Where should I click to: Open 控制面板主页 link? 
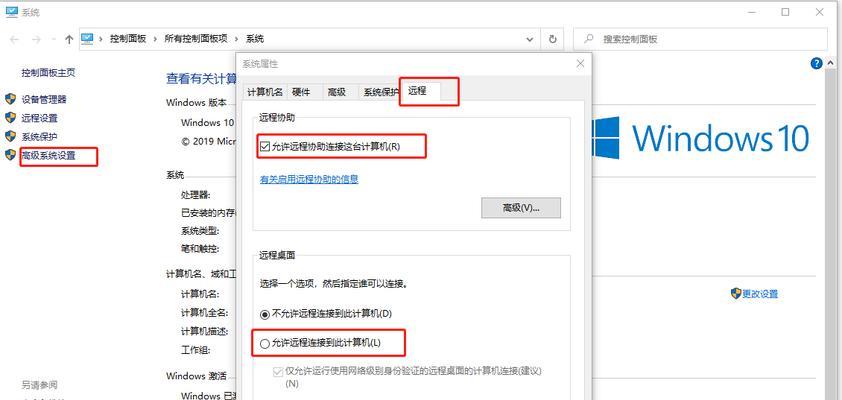pos(48,72)
